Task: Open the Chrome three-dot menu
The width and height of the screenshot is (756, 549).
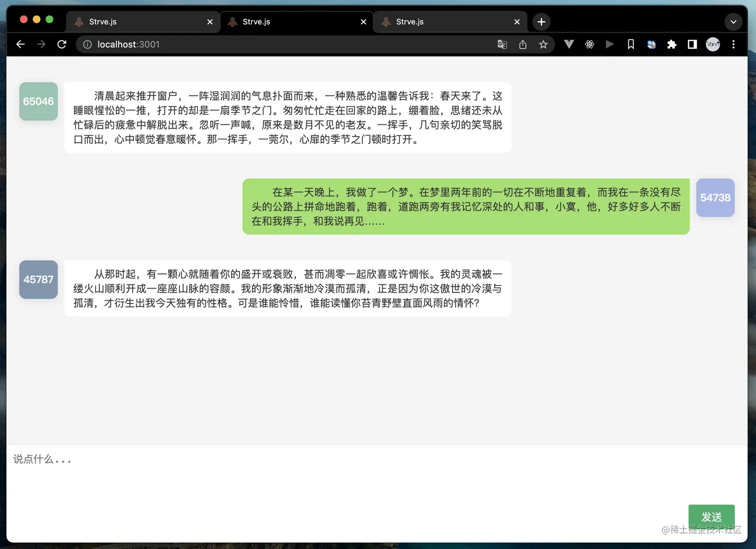Action: tap(733, 44)
